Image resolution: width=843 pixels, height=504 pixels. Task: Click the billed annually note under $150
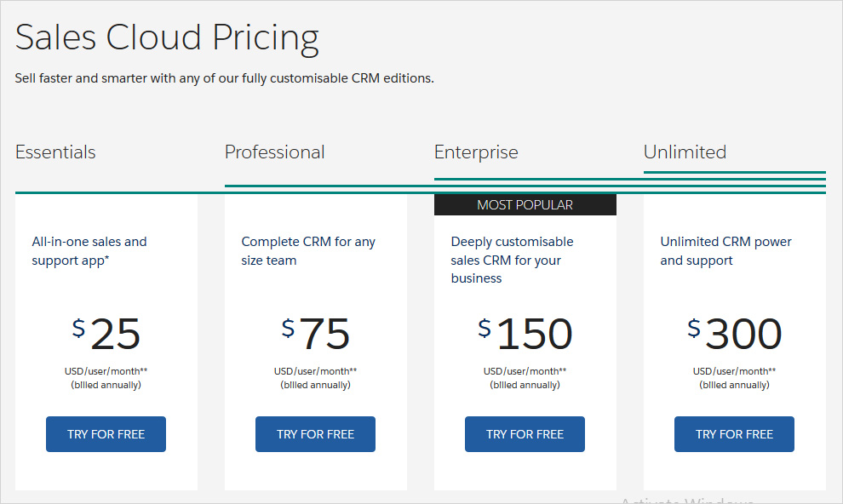point(525,385)
